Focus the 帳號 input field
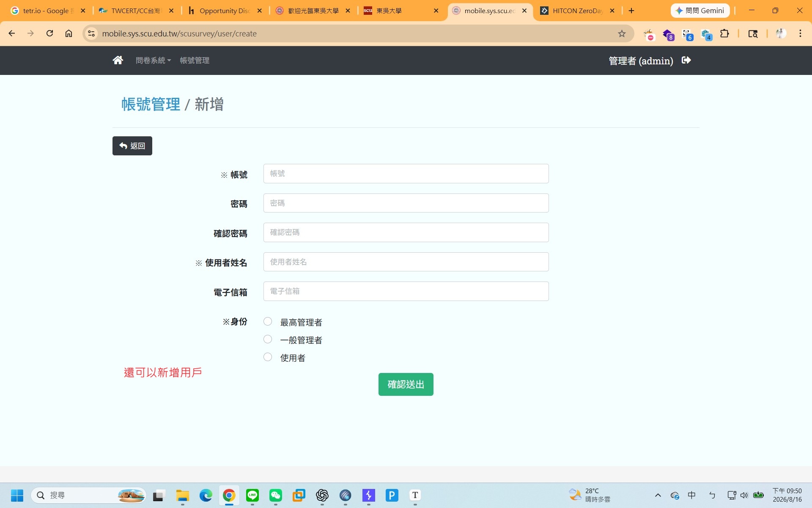Image resolution: width=812 pixels, height=508 pixels. 406,174
